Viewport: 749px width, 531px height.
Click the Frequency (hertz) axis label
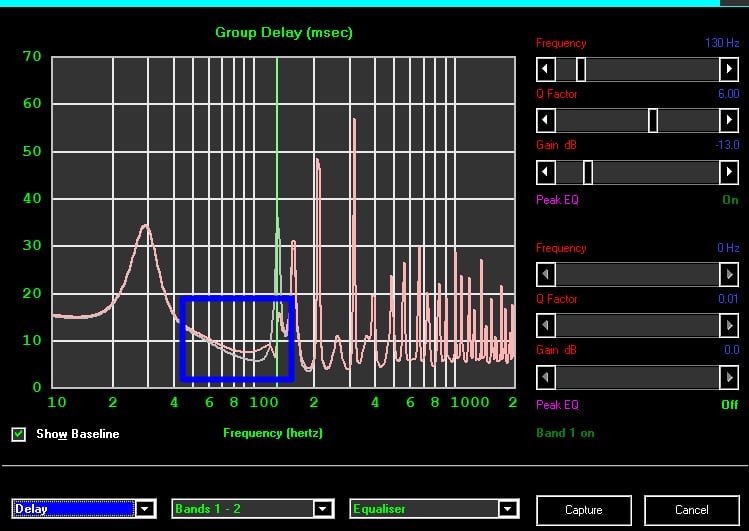click(273, 433)
